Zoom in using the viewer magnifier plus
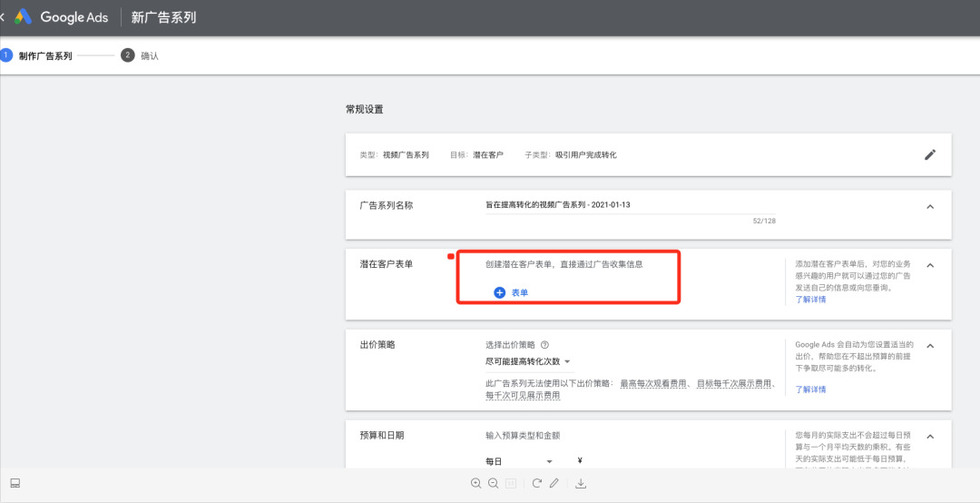This screenshot has width=980, height=503. 476,483
